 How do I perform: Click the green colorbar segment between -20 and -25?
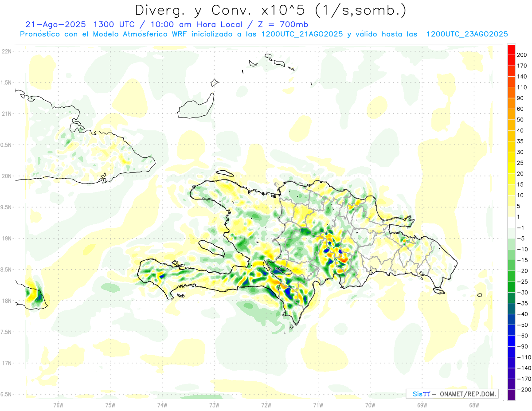click(511, 277)
